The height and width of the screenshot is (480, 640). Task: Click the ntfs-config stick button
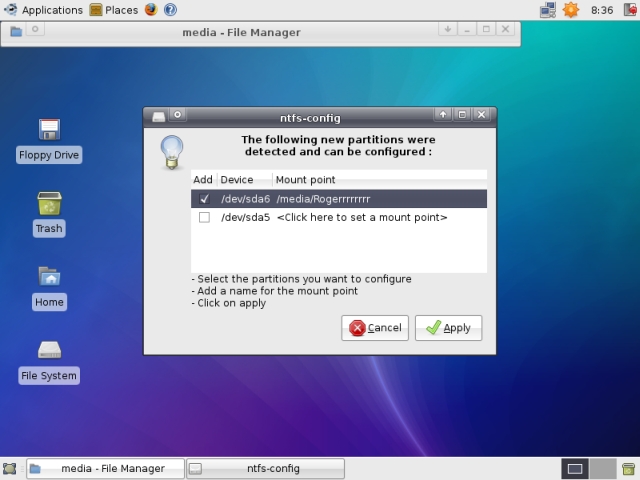178,115
